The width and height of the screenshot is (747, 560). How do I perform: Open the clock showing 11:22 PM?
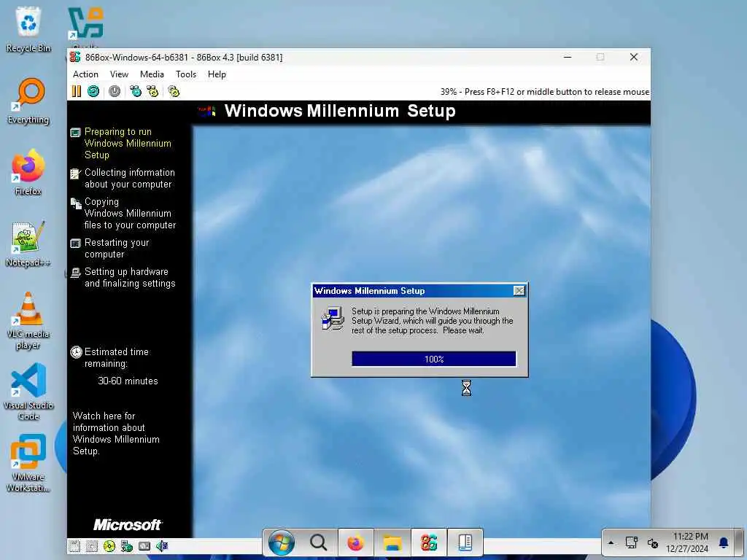click(687, 542)
